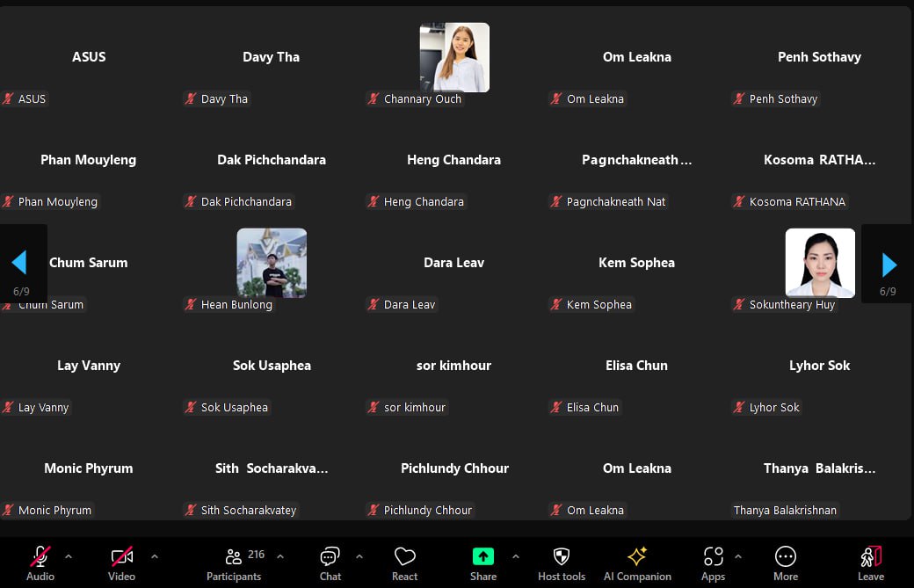The width and height of the screenshot is (914, 588).
Task: Open the Chat panel icon
Action: 330,556
